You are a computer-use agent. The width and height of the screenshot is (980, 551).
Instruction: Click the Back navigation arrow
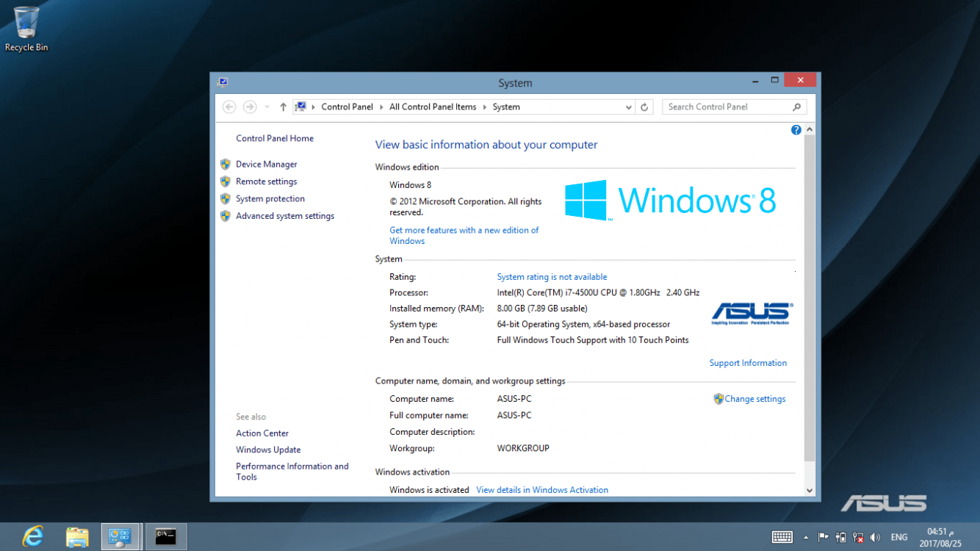coord(229,107)
